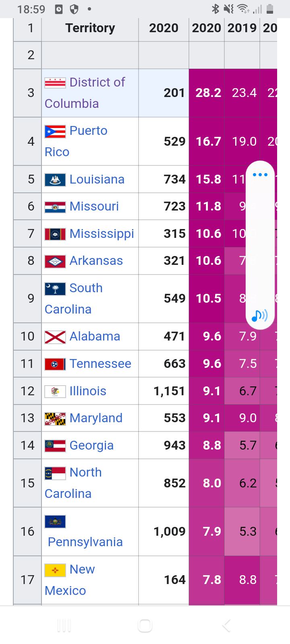290x644 pixels.
Task: Go to the Tennessee page link
Action: [x=100, y=364]
